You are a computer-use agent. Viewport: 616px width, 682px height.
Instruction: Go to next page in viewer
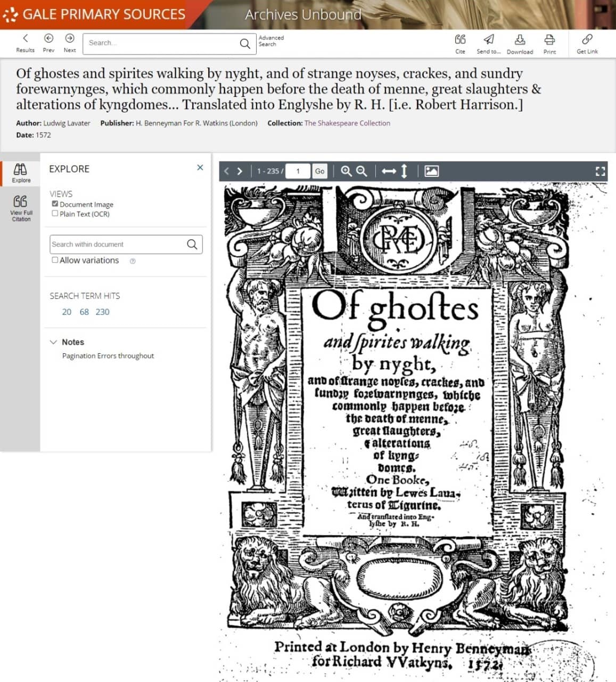(x=240, y=171)
